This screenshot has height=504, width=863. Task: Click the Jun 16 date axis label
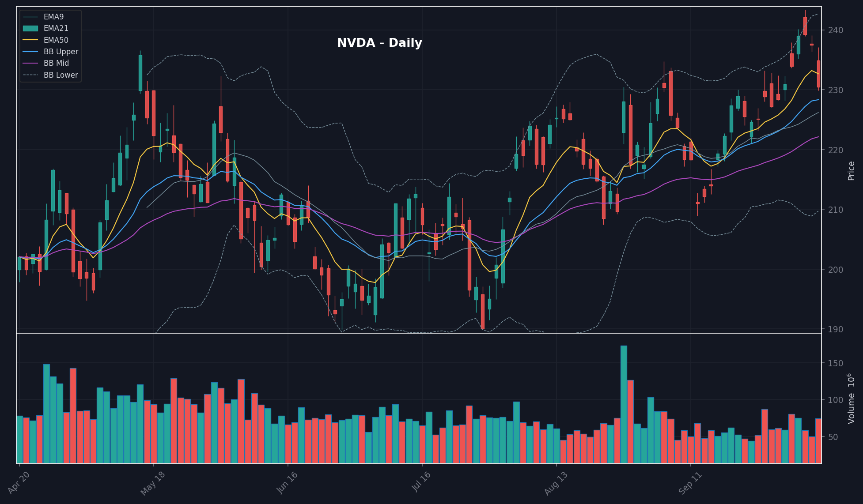tap(287, 482)
